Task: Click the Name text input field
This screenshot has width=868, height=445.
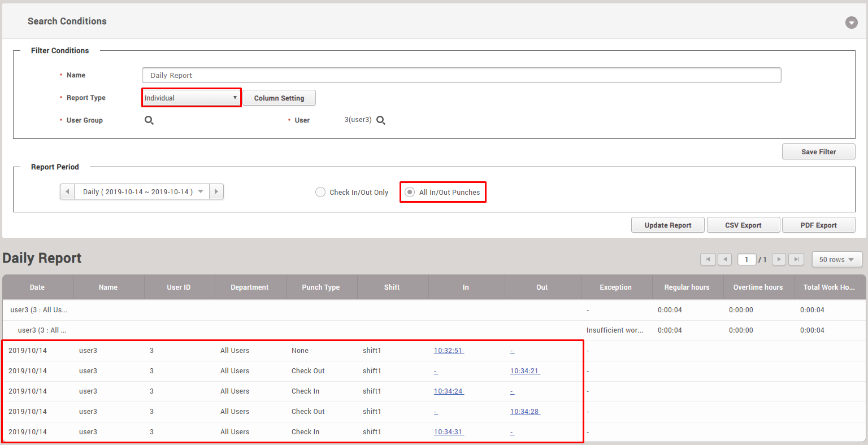Action: pyautogui.click(x=461, y=75)
